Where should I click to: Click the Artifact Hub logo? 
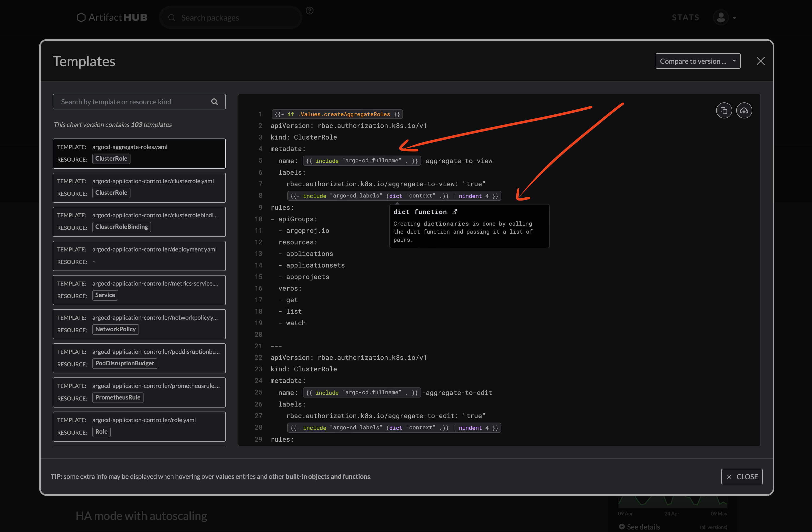tap(112, 17)
